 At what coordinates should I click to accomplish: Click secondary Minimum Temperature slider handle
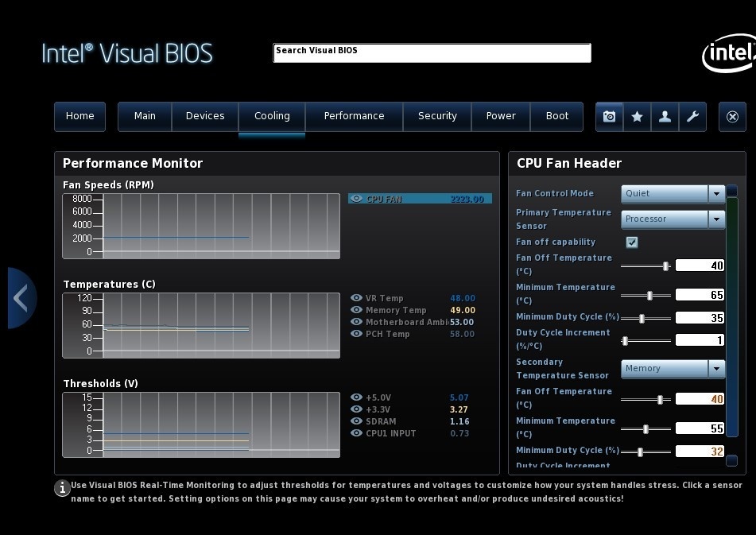point(646,429)
